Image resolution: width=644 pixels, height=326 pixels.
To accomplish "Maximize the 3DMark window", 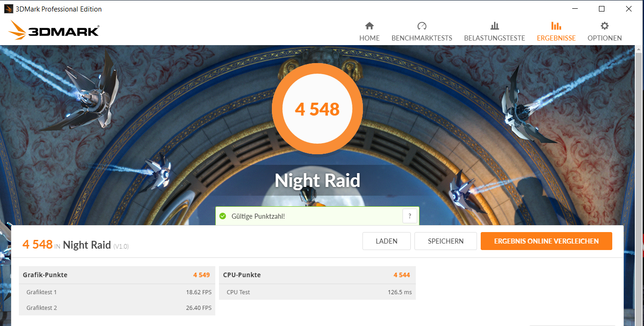I will (x=602, y=9).
